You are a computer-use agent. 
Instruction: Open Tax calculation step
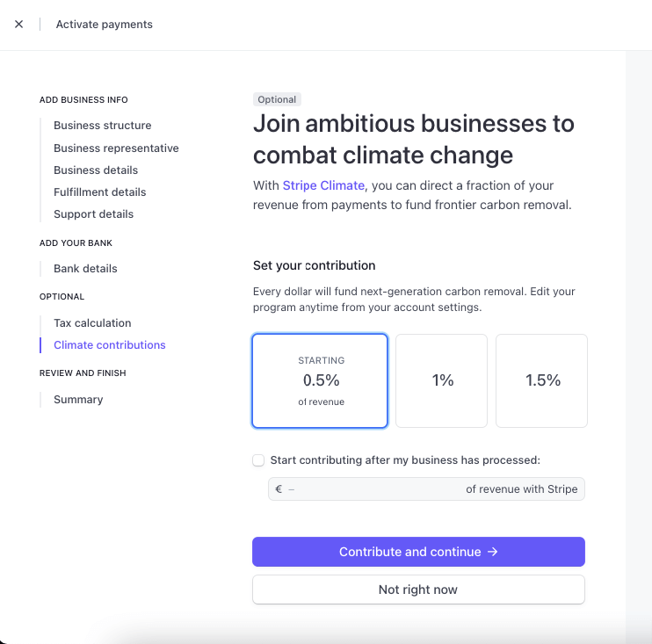click(x=92, y=323)
